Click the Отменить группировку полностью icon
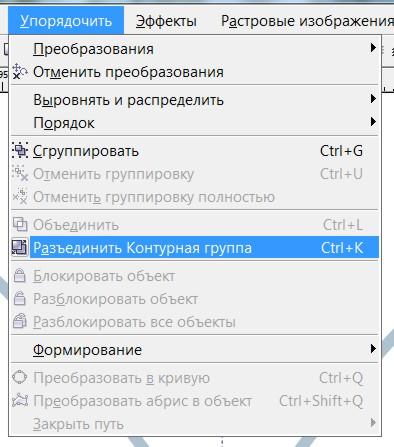The image size is (394, 447). [x=20, y=196]
